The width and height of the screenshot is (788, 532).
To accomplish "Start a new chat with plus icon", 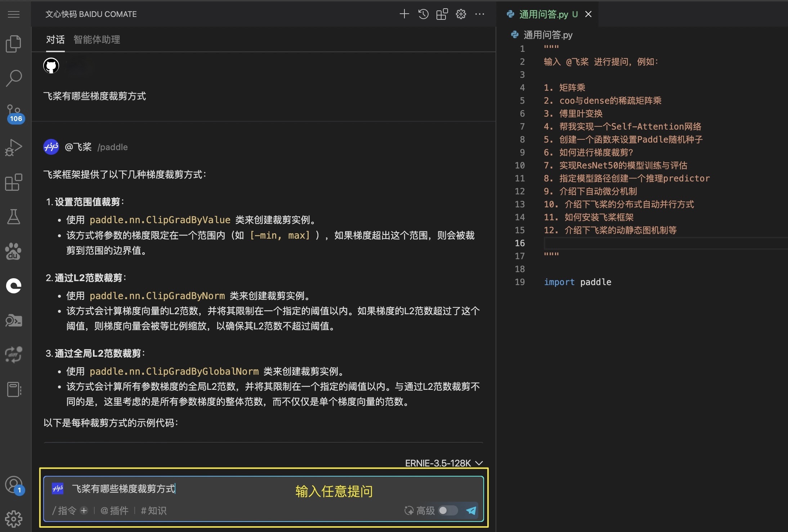I will click(x=404, y=14).
